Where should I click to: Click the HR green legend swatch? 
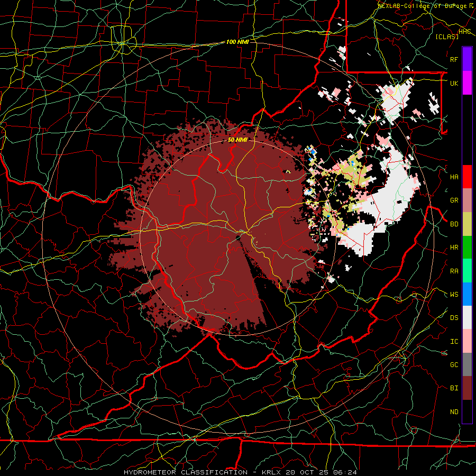[x=467, y=248]
